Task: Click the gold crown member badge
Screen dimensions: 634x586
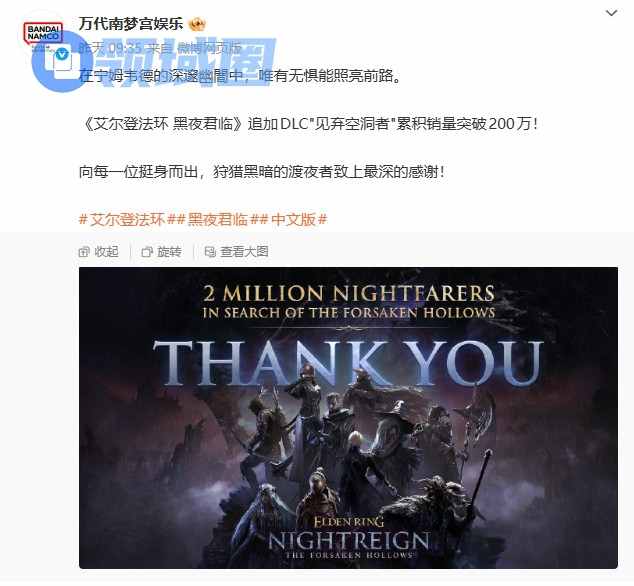Action: coord(197,25)
